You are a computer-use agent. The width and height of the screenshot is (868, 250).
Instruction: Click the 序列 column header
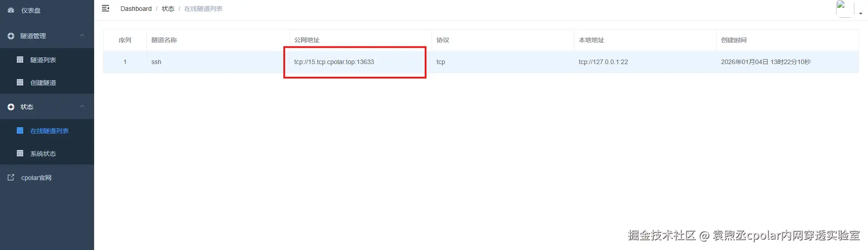tap(125, 40)
